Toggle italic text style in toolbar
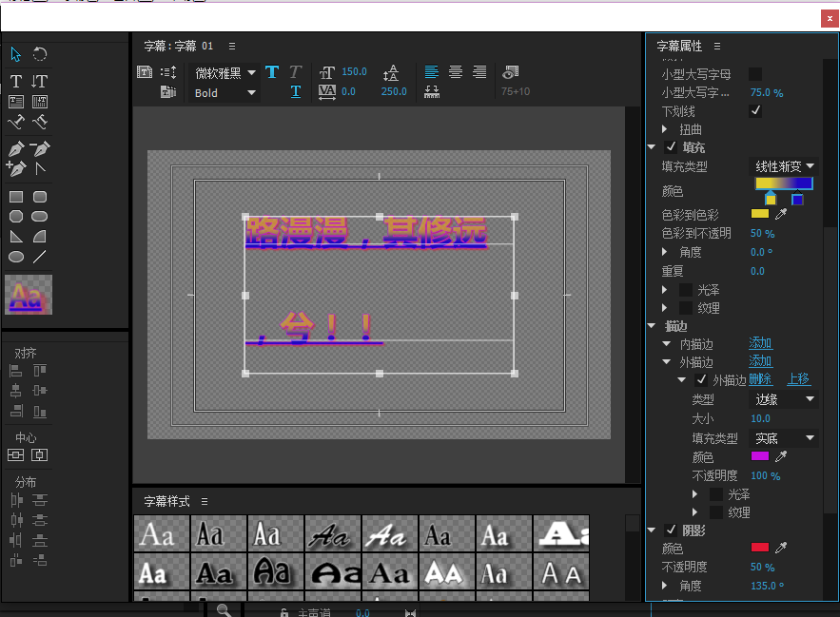Image resolution: width=840 pixels, height=617 pixels. 296,71
